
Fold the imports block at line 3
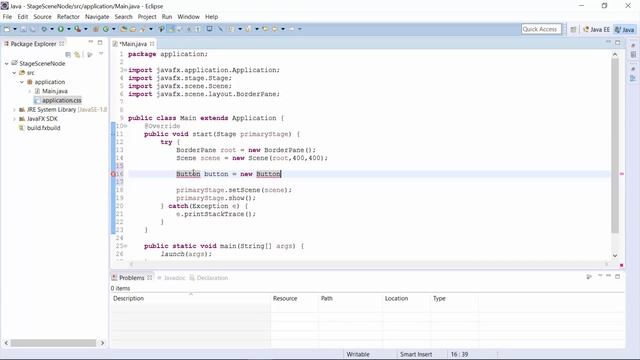126,70
